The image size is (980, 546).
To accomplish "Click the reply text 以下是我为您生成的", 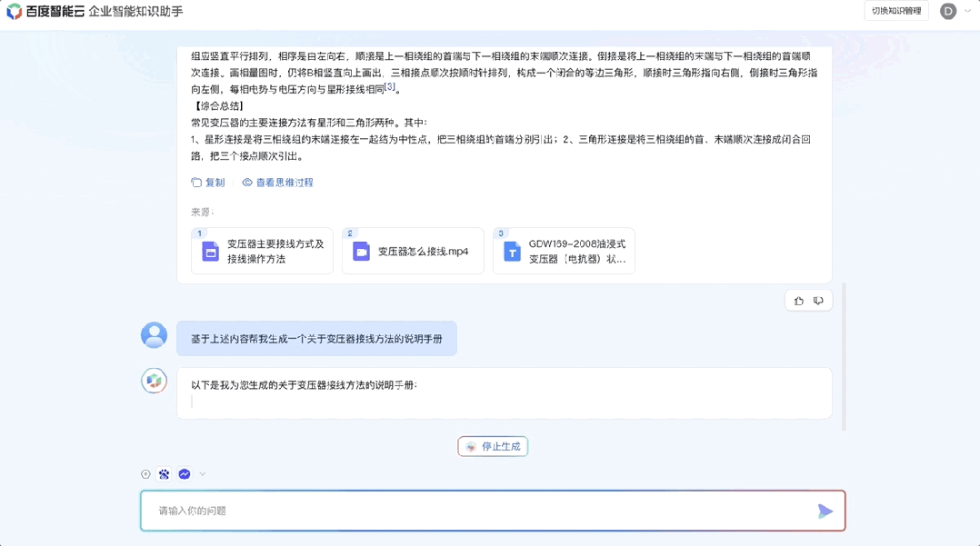I will pyautogui.click(x=304, y=385).
